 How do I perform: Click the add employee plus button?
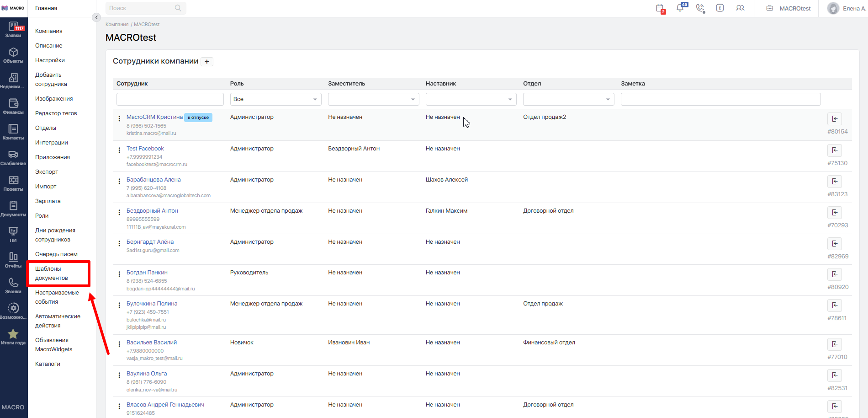[207, 62]
